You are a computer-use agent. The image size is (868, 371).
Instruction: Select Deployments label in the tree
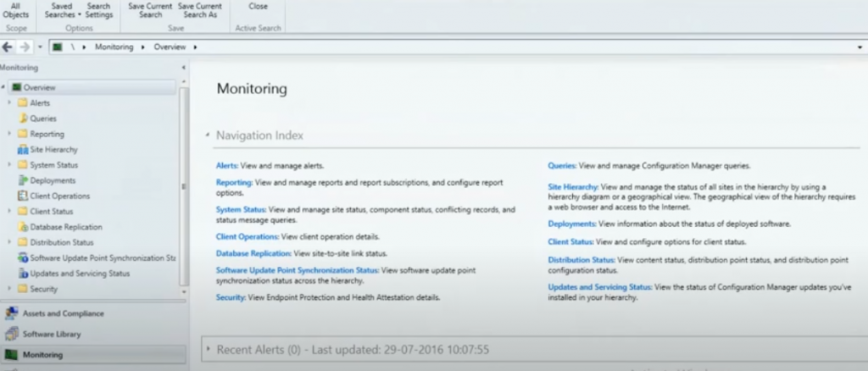[x=53, y=180]
